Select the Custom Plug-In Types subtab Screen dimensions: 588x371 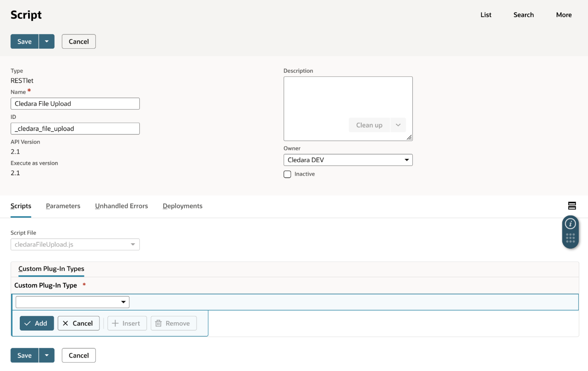pos(51,269)
